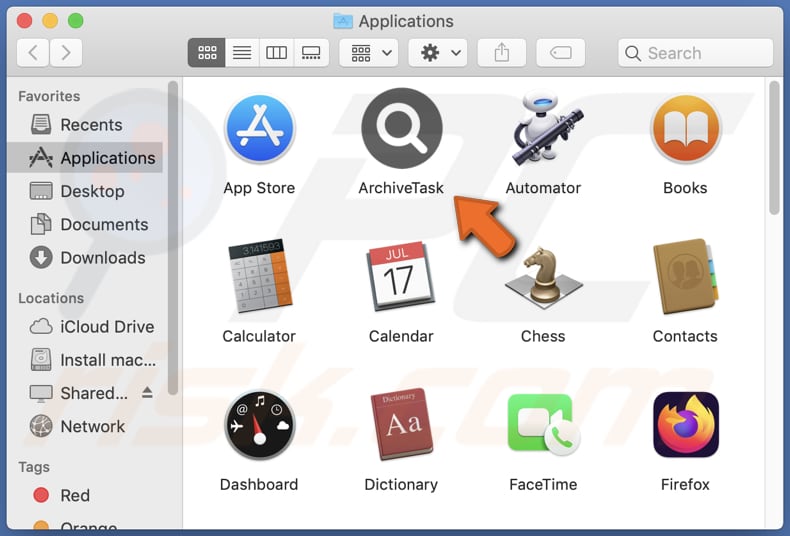Focus the Search field

(695, 53)
